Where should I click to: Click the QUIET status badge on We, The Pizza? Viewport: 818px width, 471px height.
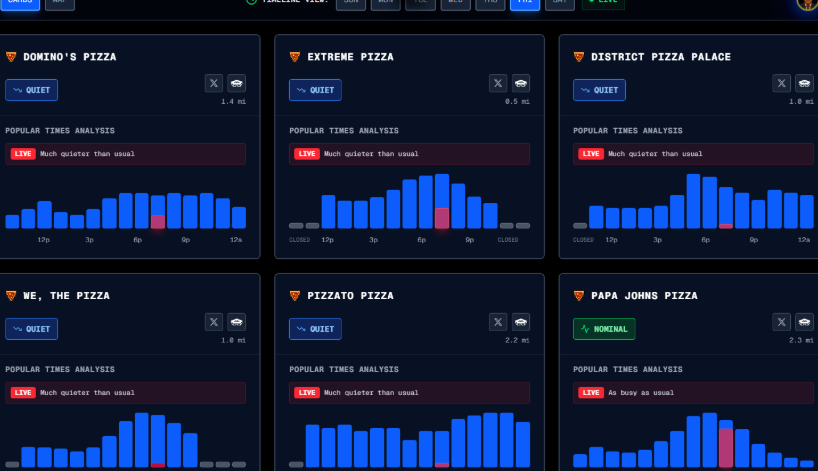[x=31, y=329]
